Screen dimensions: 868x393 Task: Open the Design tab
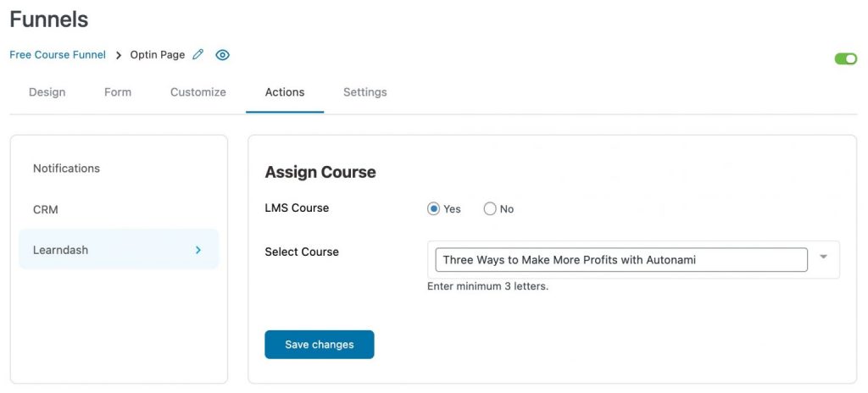click(47, 92)
